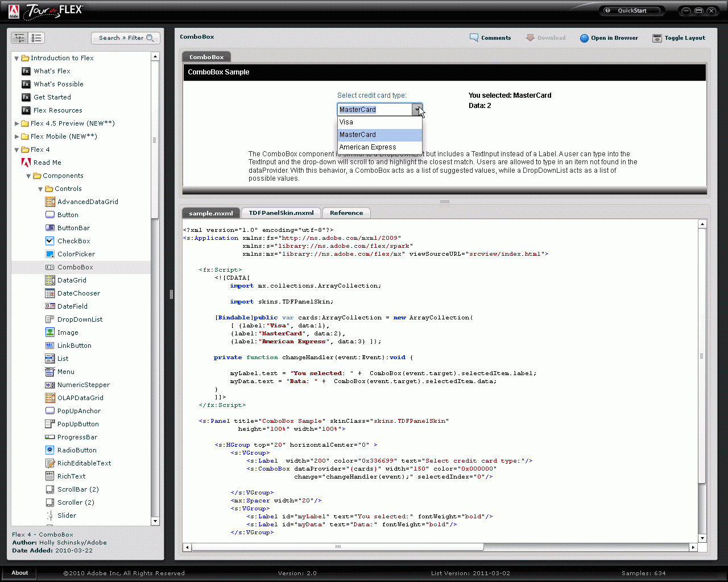Switch to the Reference tab
Image resolution: width=728 pixels, height=582 pixels.
click(x=346, y=213)
